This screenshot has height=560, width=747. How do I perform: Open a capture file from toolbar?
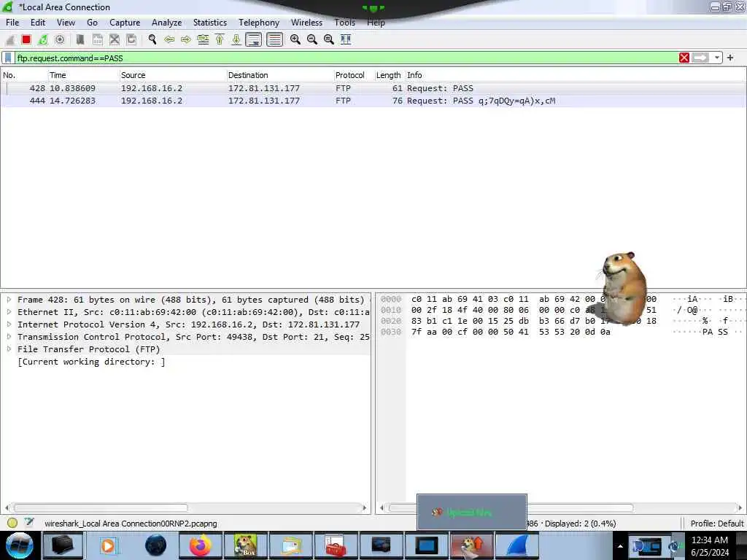tap(80, 39)
